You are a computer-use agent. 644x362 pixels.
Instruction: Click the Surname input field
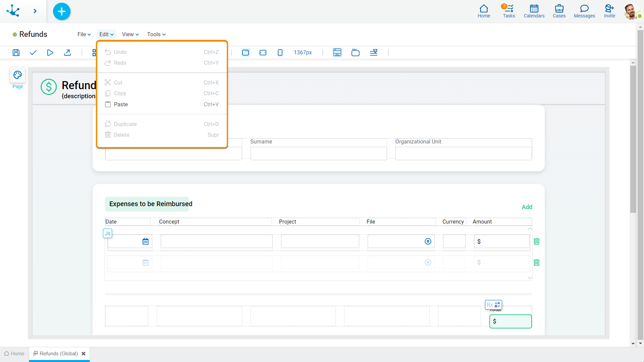(319, 154)
